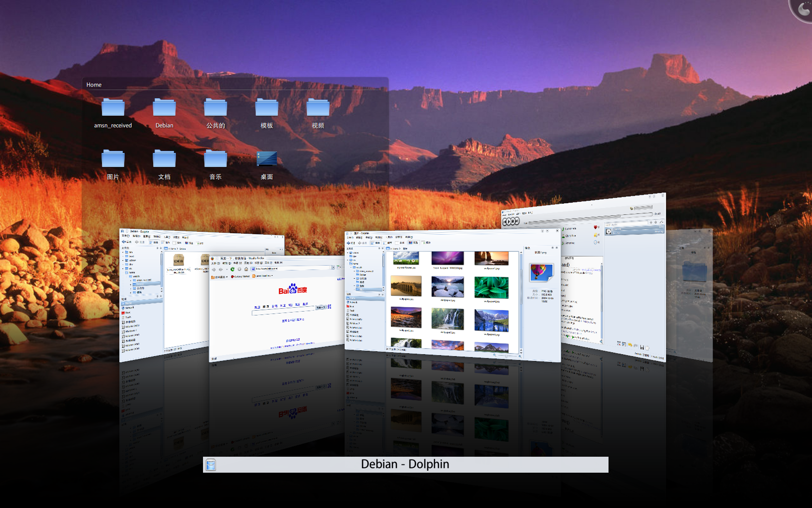Screen dimensions: 812x508
Task: Click Amarok's next track button
Action: click(517, 221)
